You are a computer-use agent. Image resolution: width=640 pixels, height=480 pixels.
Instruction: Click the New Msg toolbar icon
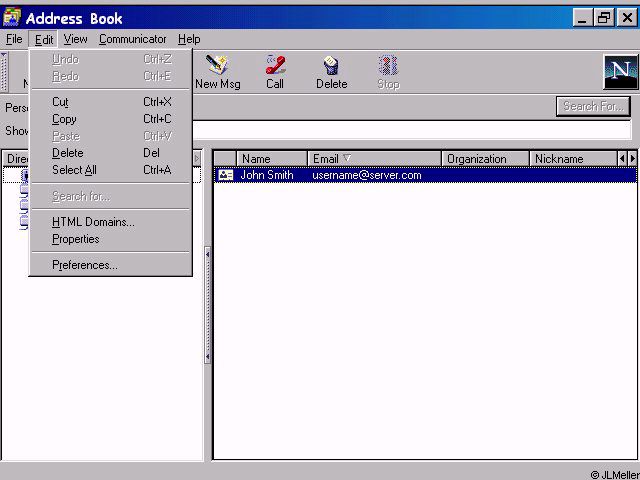217,71
